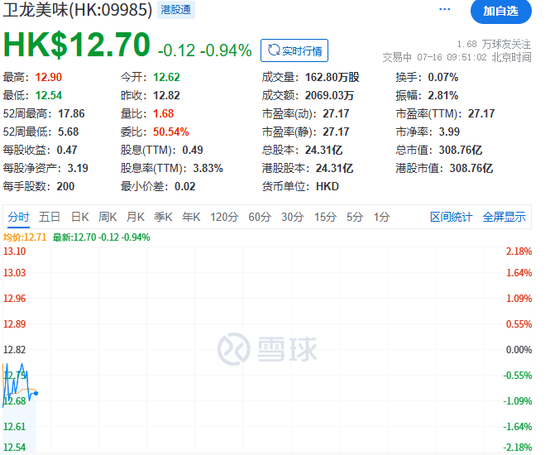Screen dimensions: 550x455
Task: Click the 每手股数 value 200
Action: (66, 187)
